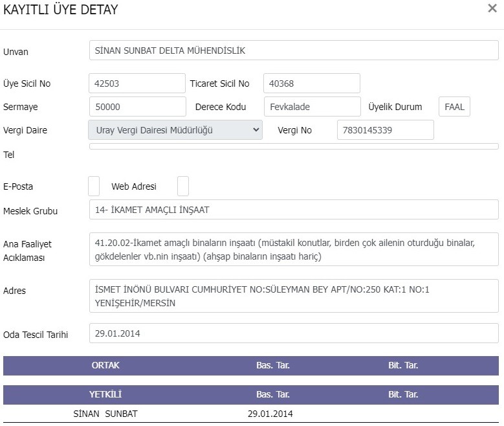The image size is (504, 426).
Task: Open the Vergi Daire dropdown
Action: point(175,130)
